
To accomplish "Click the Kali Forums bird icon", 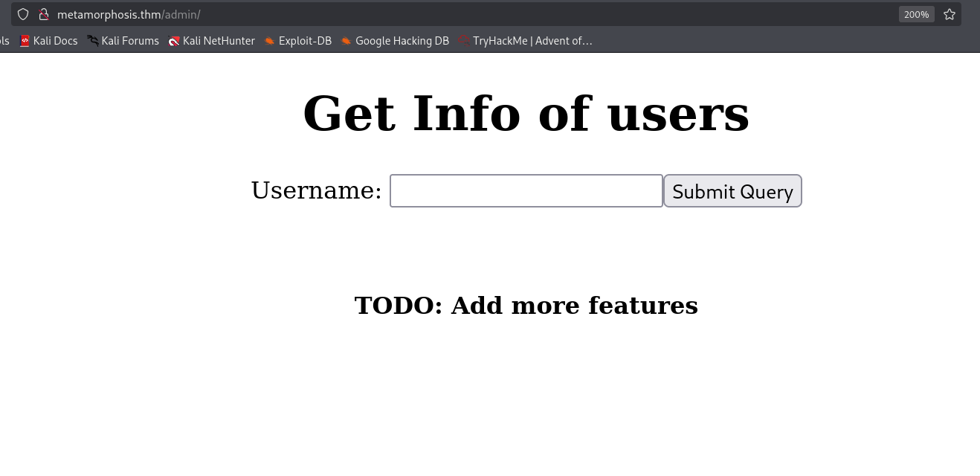I will [92, 41].
